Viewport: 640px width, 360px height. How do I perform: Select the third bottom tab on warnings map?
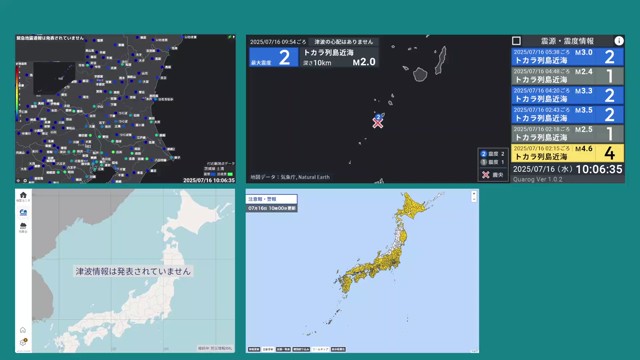283,349
